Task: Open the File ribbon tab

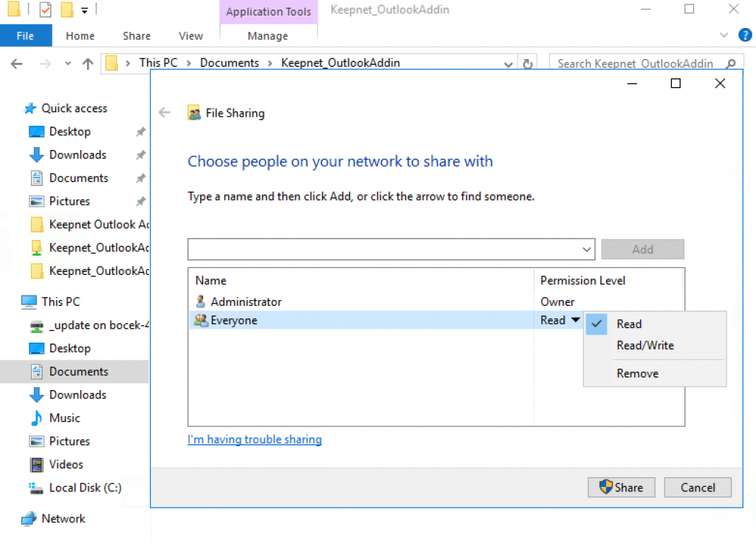Action: (26, 35)
